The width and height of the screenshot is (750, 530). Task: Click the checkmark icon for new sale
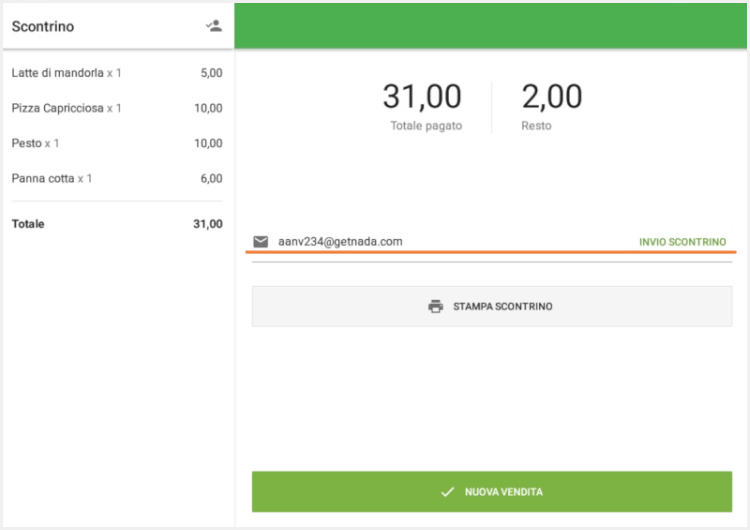tap(447, 492)
